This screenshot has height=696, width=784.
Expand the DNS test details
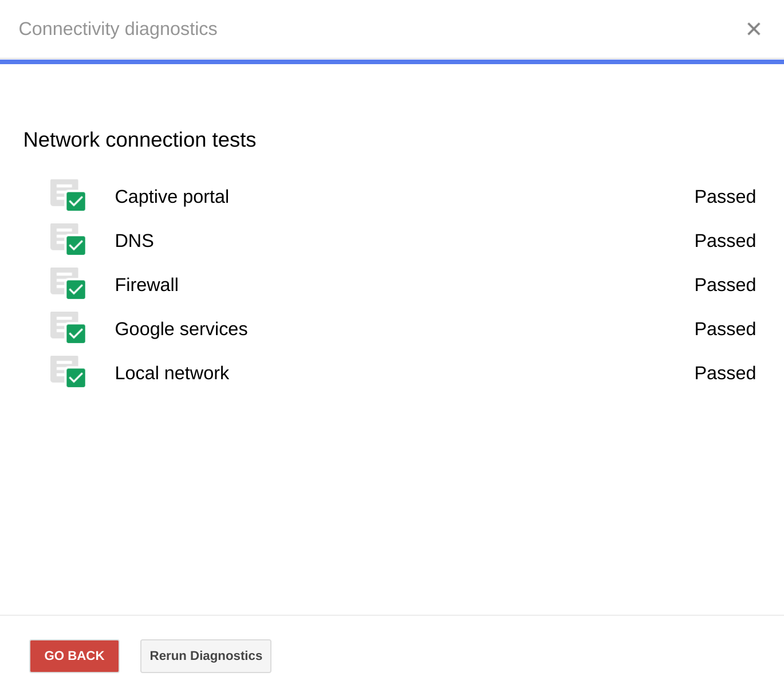tap(135, 241)
